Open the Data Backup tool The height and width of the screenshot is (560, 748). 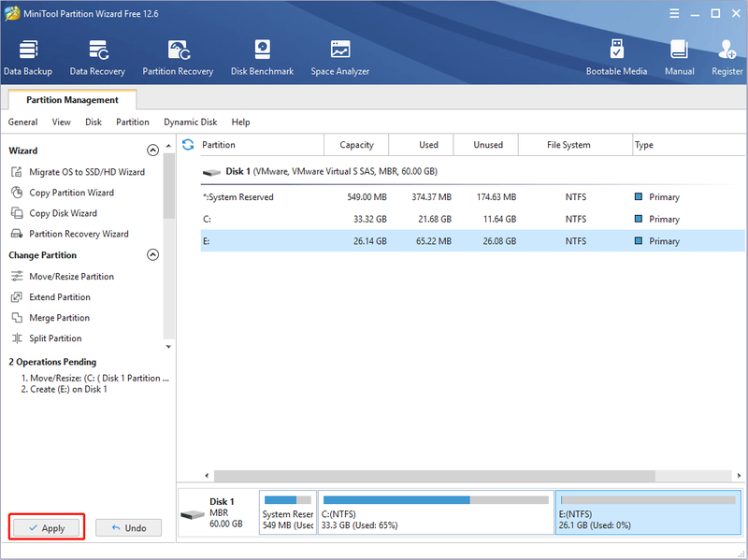pos(28,58)
